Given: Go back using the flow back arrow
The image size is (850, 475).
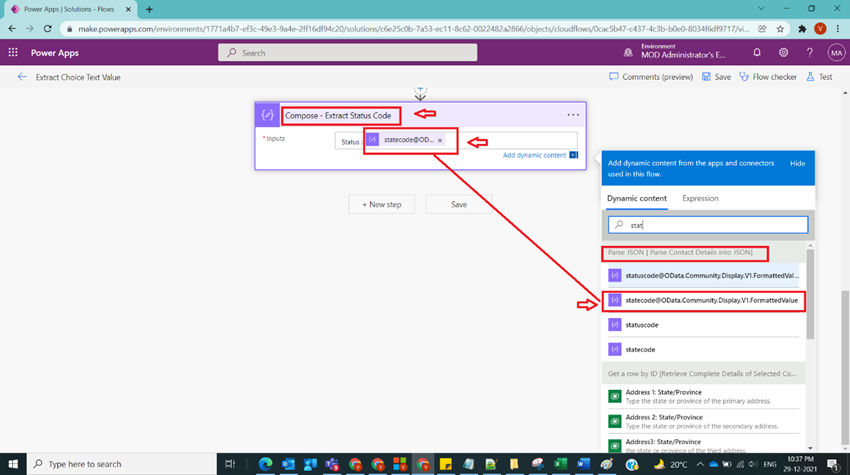Looking at the screenshot, I should 22,77.
